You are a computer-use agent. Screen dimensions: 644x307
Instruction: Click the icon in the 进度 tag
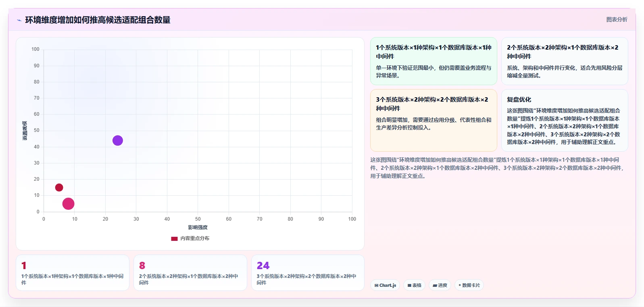click(x=435, y=285)
